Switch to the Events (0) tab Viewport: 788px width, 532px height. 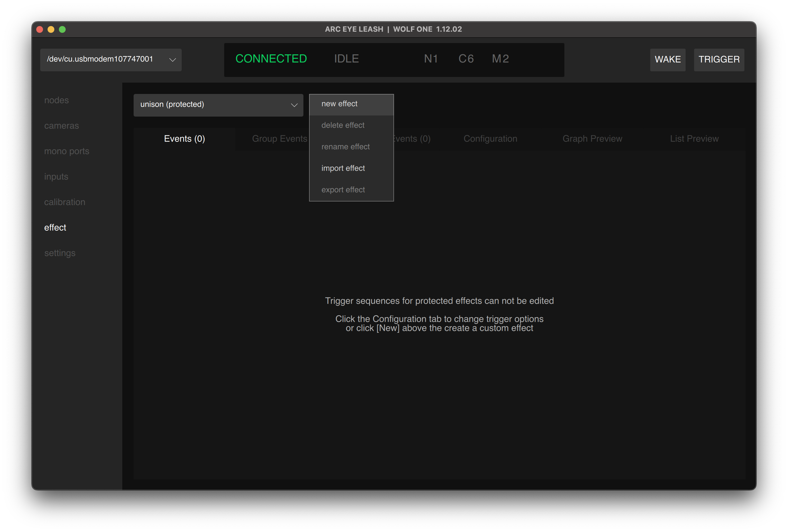pos(185,139)
